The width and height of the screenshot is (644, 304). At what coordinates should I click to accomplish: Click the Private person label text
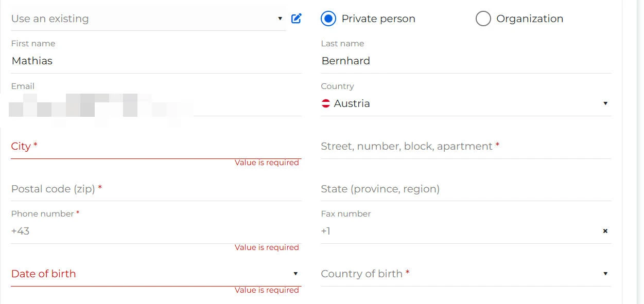(x=378, y=19)
